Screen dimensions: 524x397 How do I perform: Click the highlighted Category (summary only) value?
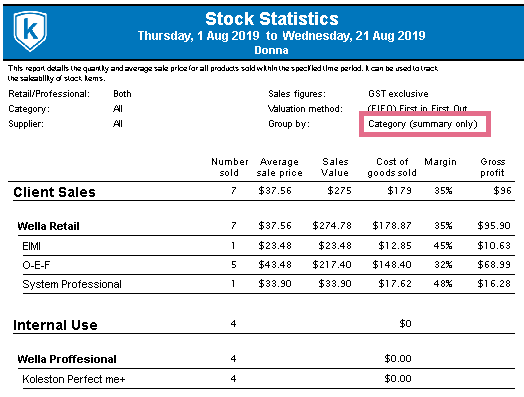tap(423, 124)
